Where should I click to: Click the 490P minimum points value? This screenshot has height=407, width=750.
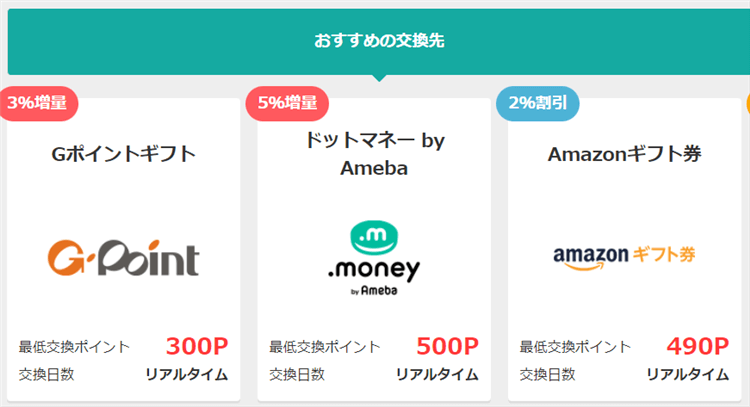pyautogui.click(x=697, y=346)
